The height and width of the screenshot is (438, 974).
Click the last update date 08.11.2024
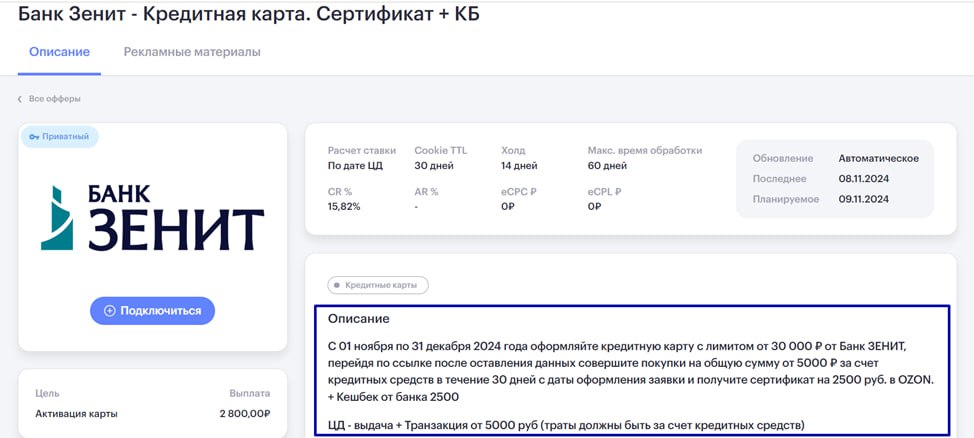864,179
